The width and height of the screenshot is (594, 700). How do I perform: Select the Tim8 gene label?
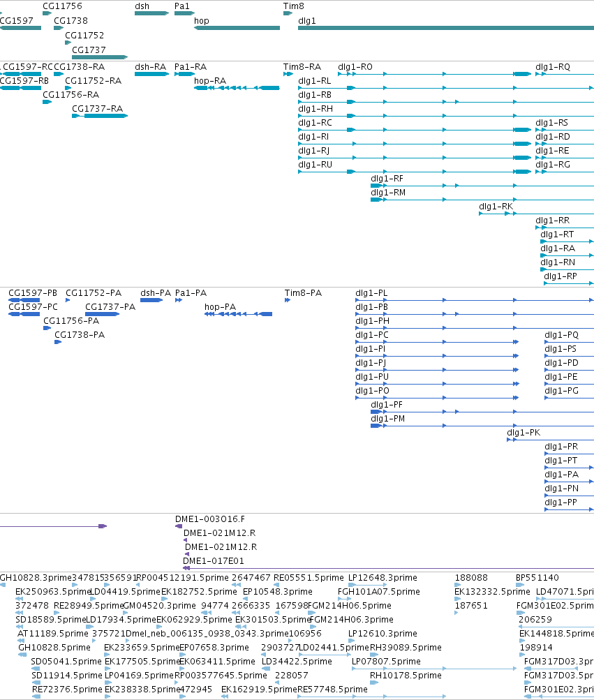tap(293, 6)
